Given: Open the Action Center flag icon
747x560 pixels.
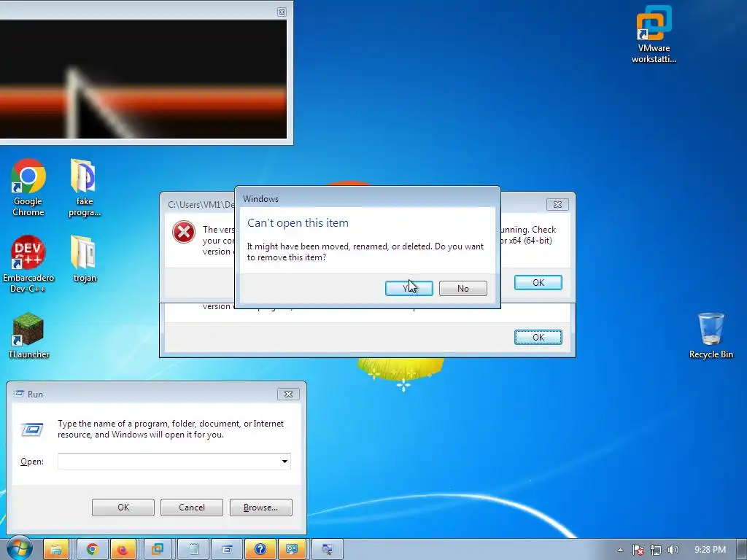Looking at the screenshot, I should (x=638, y=550).
